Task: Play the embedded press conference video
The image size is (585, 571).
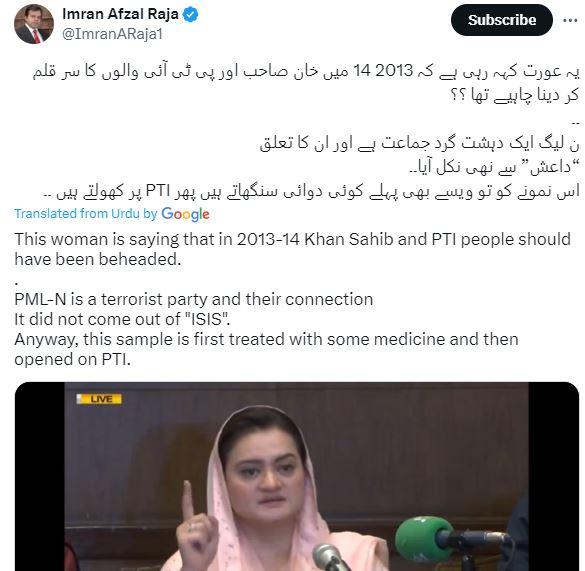Action: (x=297, y=476)
